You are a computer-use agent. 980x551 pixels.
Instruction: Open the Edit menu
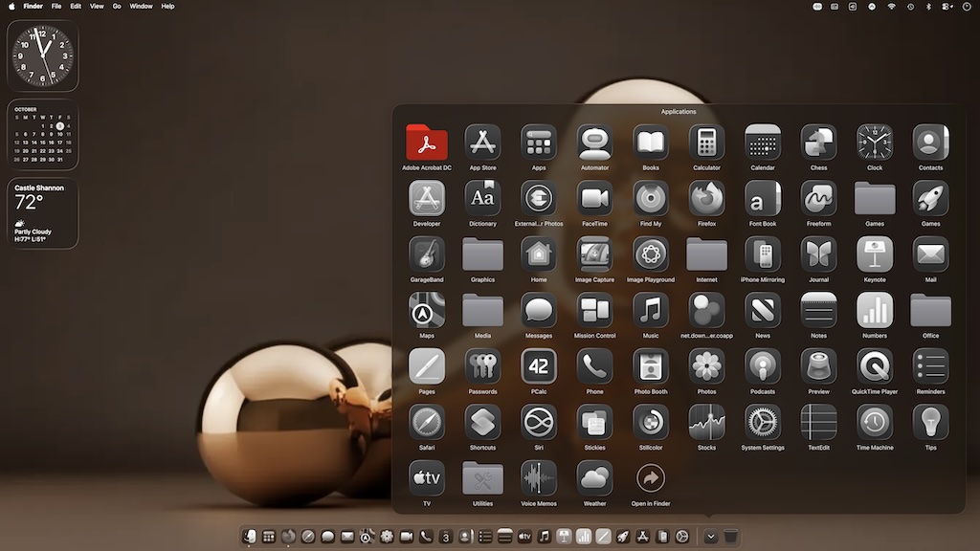[x=76, y=7]
